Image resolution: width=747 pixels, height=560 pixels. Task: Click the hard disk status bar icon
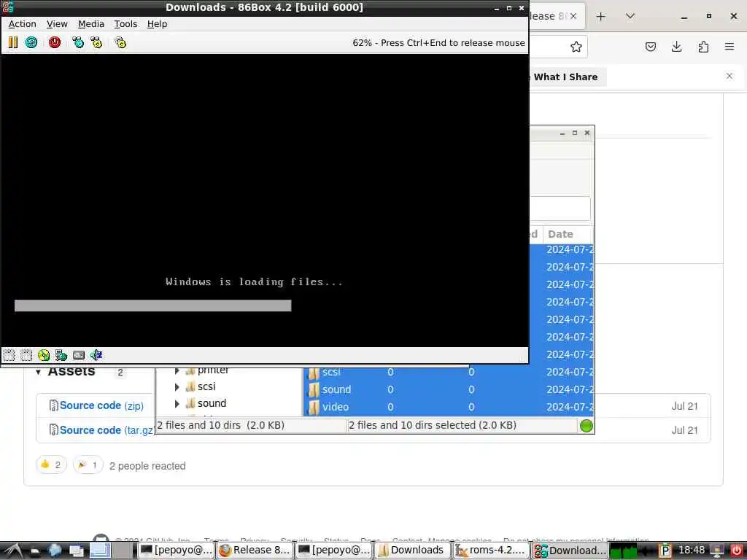click(x=79, y=355)
